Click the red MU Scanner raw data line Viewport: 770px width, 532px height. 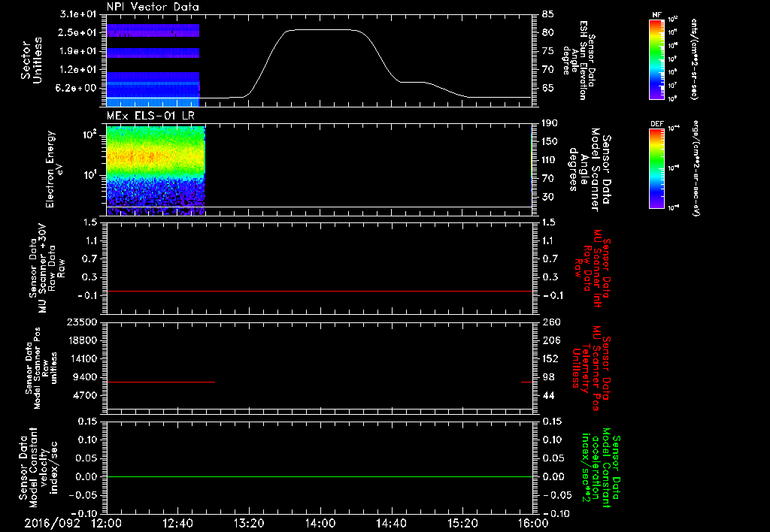(320, 291)
